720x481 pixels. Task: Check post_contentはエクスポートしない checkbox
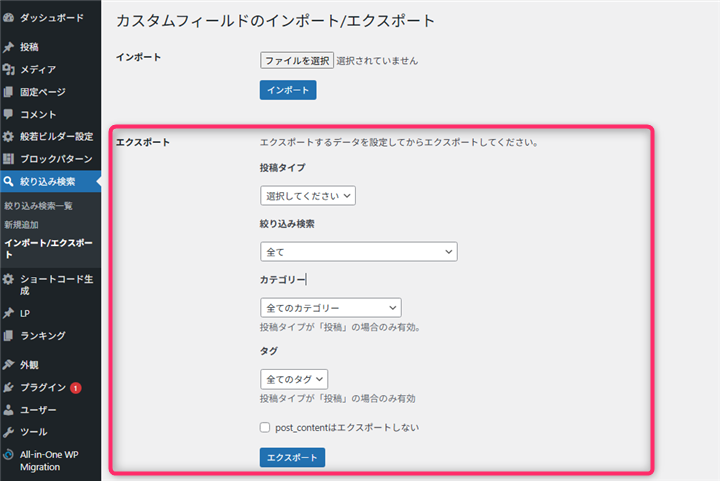tap(265, 427)
